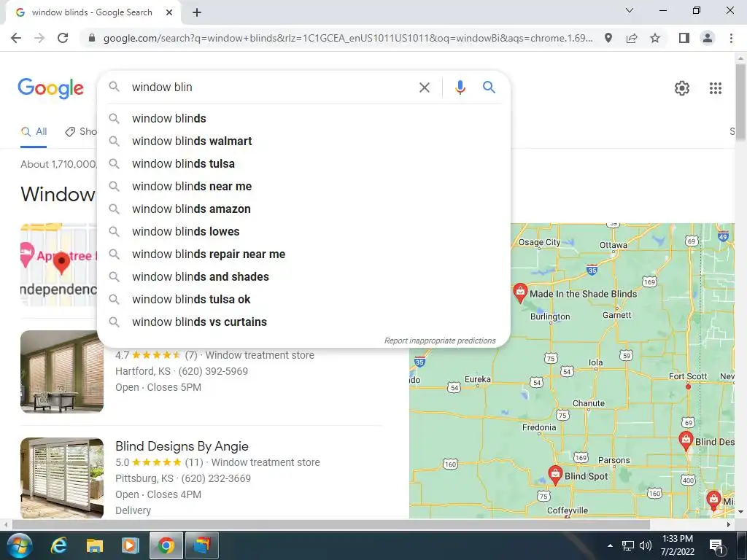This screenshot has height=560, width=747.
Task: Open the Windows Start menu
Action: (20, 545)
